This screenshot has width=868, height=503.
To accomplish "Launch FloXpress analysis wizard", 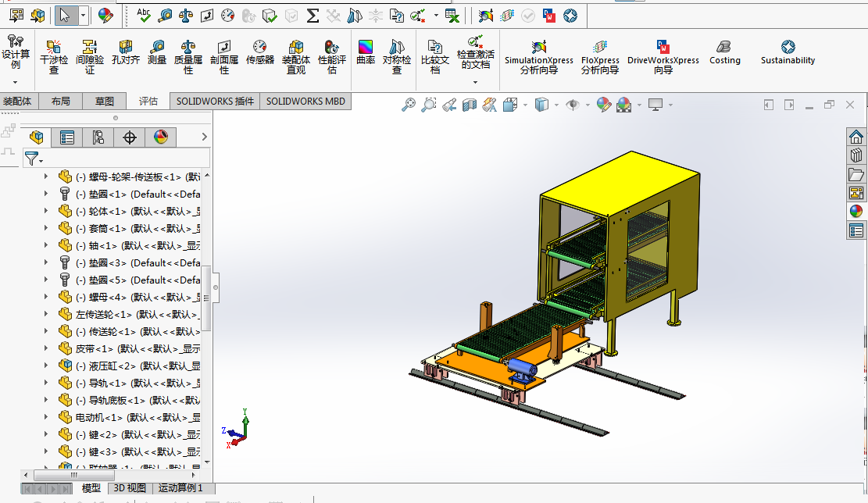I will pos(600,57).
